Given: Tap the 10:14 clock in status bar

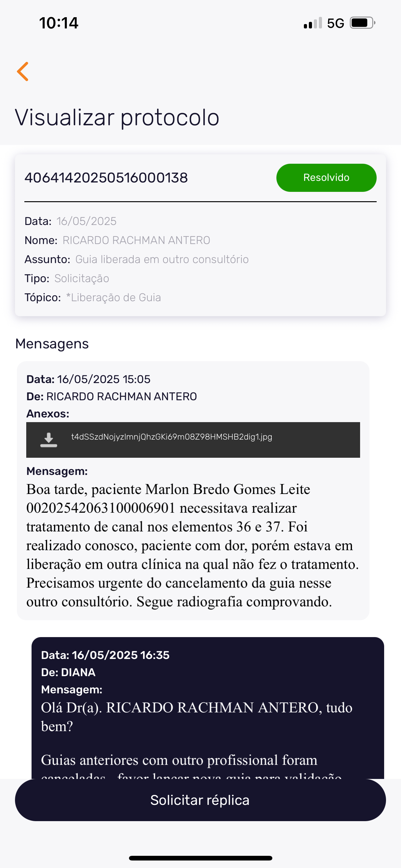Looking at the screenshot, I should 59,23.
